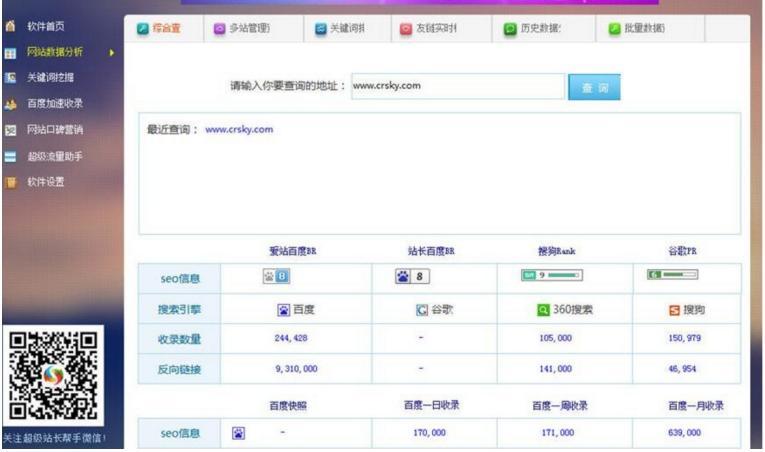The height and width of the screenshot is (452, 765).
Task: Switch to the 批量数据 tab
Action: (x=650, y=28)
